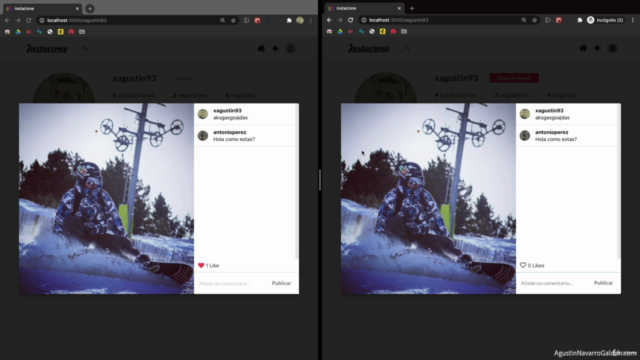Click the Publicar button in right window
Screen dimensions: 640x360
[x=603, y=283]
